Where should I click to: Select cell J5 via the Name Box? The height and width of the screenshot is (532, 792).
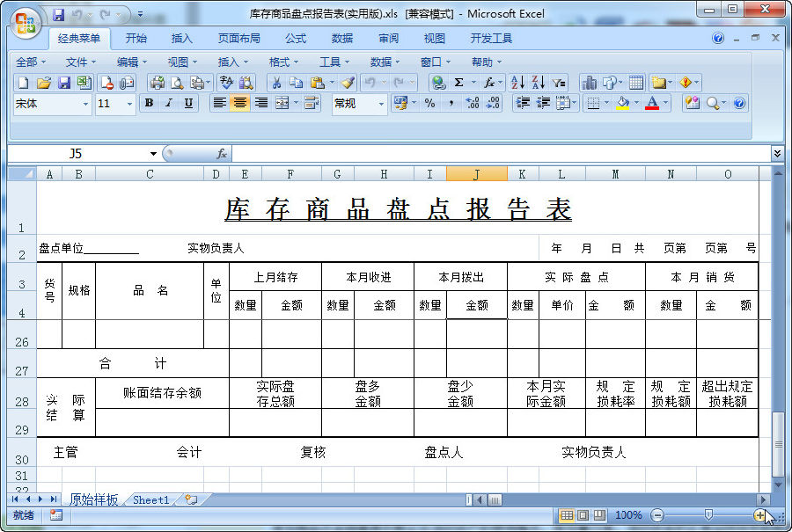click(75, 152)
